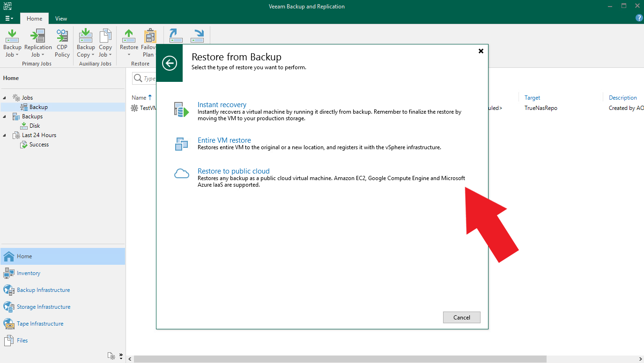
Task: Close the Restore from Backup dialog
Action: tap(481, 51)
